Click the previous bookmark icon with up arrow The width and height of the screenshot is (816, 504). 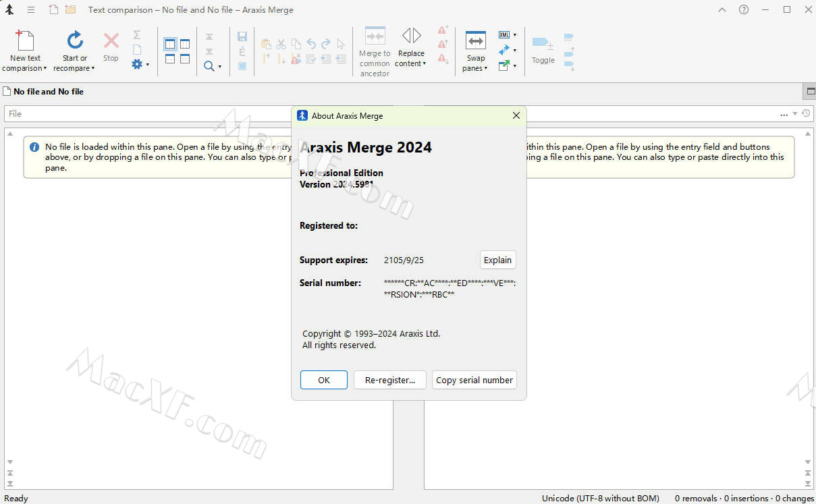[568, 51]
